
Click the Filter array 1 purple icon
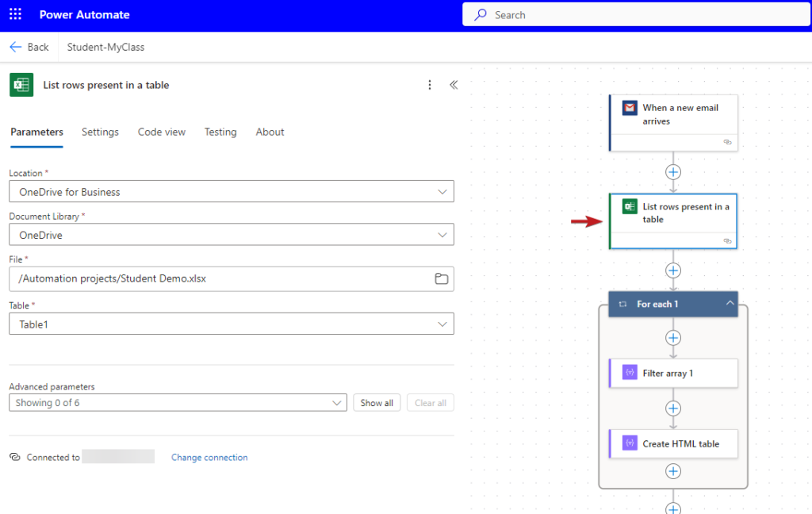630,373
